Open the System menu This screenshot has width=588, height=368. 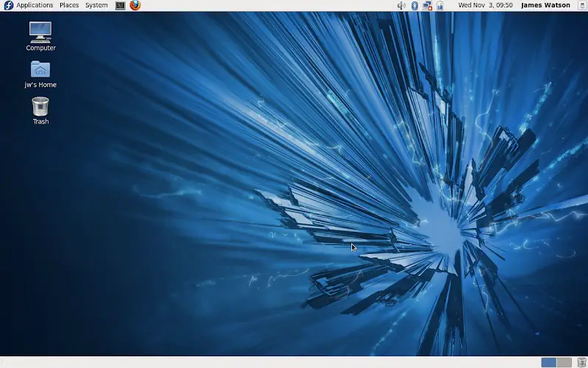click(x=96, y=5)
